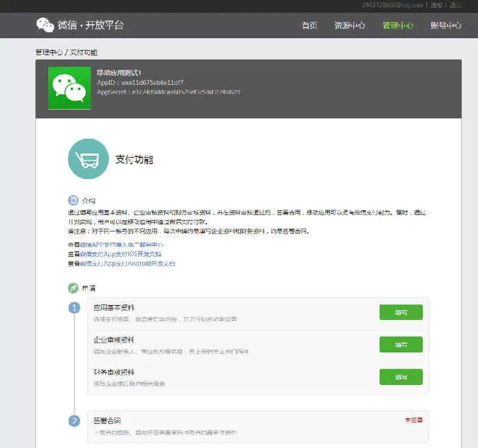This screenshot has height=448, width=478.
Task: Go to the 首页 nav tab
Action: point(309,25)
